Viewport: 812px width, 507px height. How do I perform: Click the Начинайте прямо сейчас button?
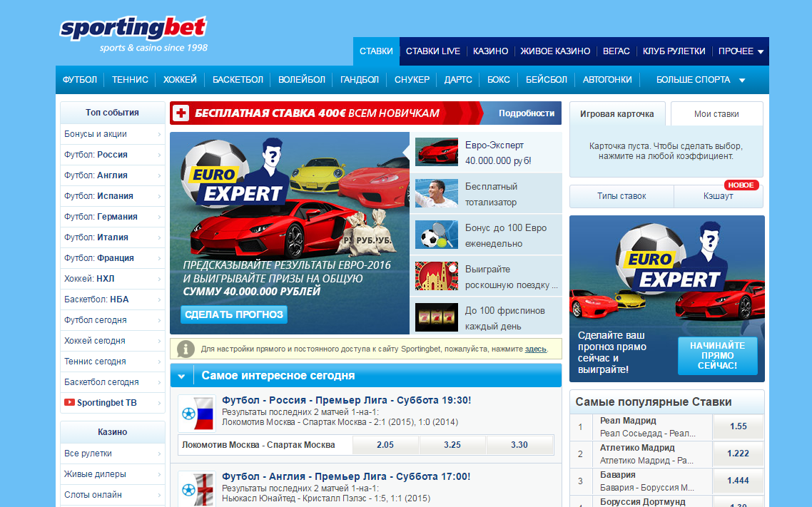pos(718,355)
